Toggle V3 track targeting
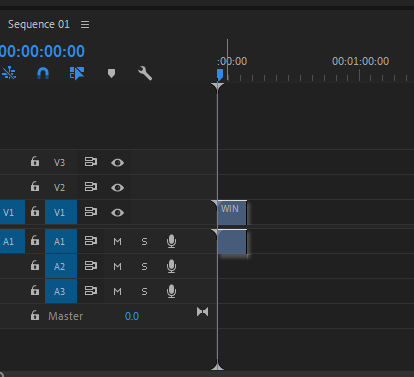The width and height of the screenshot is (414, 377). 60,162
